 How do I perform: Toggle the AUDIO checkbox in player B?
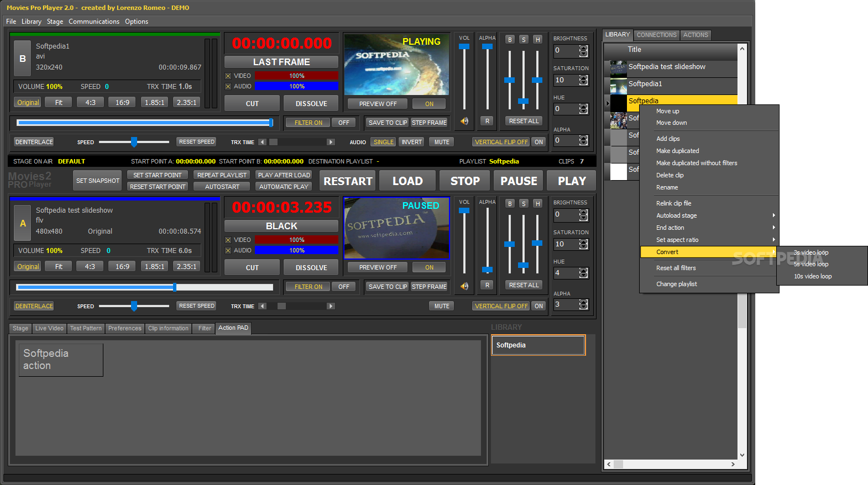228,86
